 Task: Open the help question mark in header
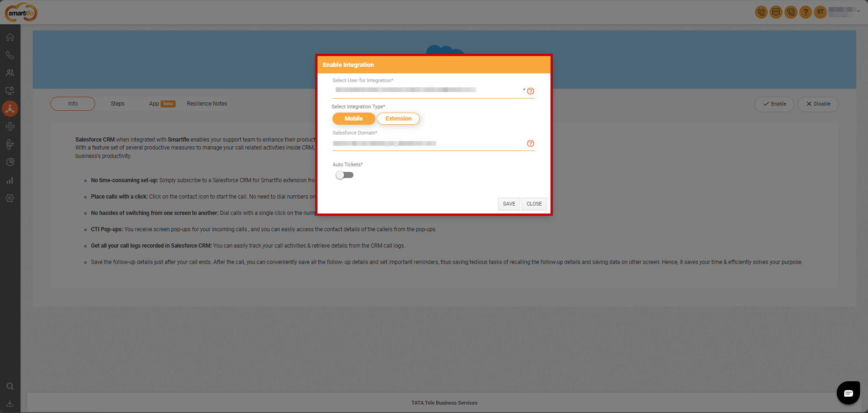[805, 12]
